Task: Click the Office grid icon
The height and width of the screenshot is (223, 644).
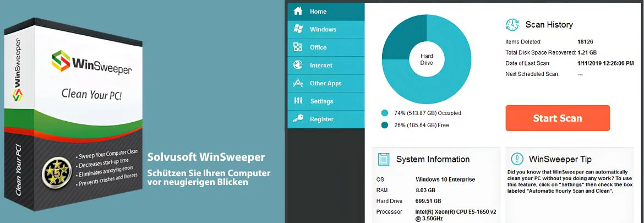Action: (x=298, y=47)
